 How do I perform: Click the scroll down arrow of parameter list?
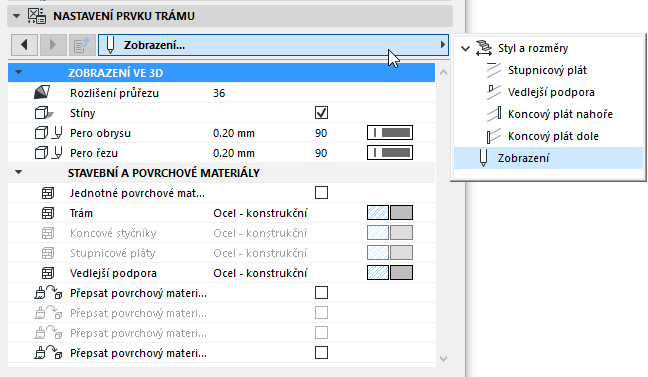pyautogui.click(x=443, y=359)
